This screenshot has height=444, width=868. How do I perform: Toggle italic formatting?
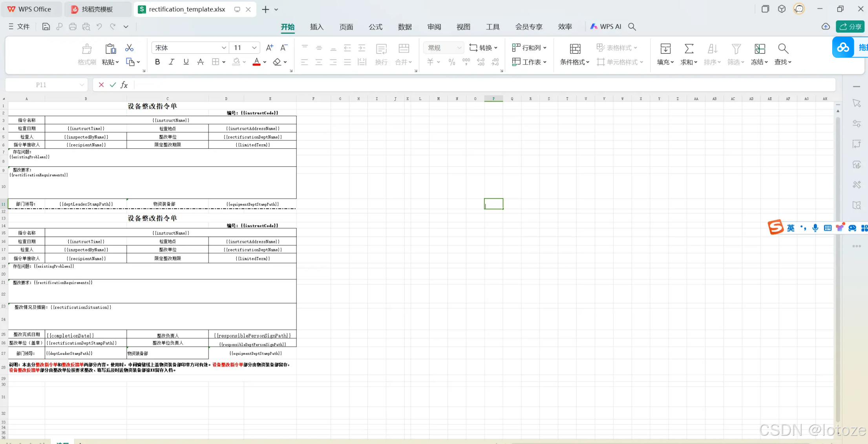(172, 62)
